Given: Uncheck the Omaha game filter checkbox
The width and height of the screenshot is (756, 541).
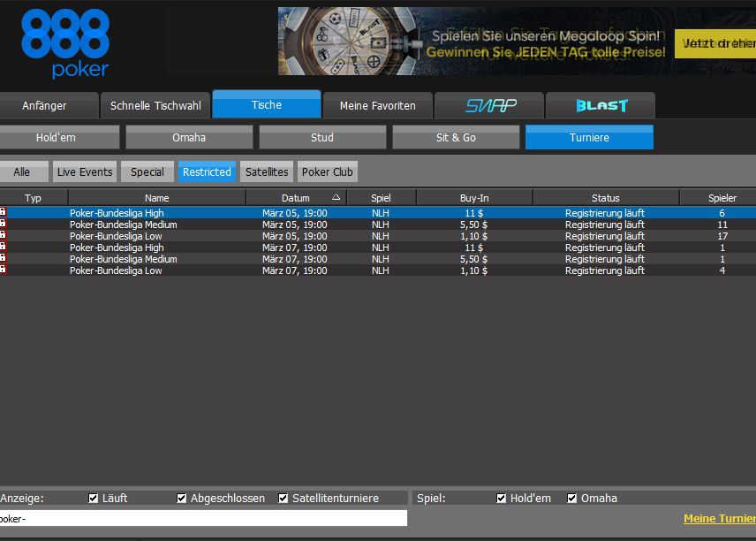Looking at the screenshot, I should 571,498.
